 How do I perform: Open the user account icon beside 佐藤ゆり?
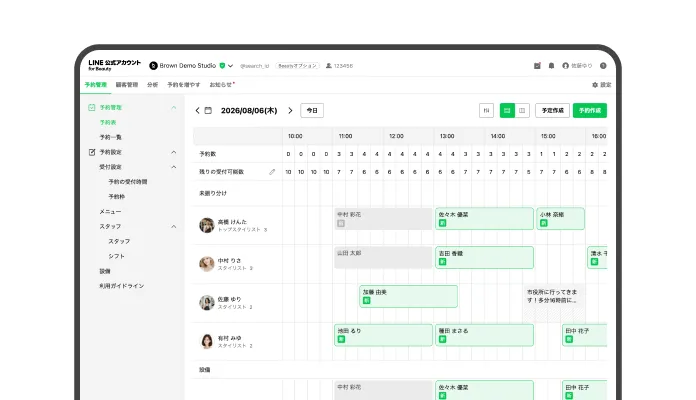pyautogui.click(x=566, y=66)
